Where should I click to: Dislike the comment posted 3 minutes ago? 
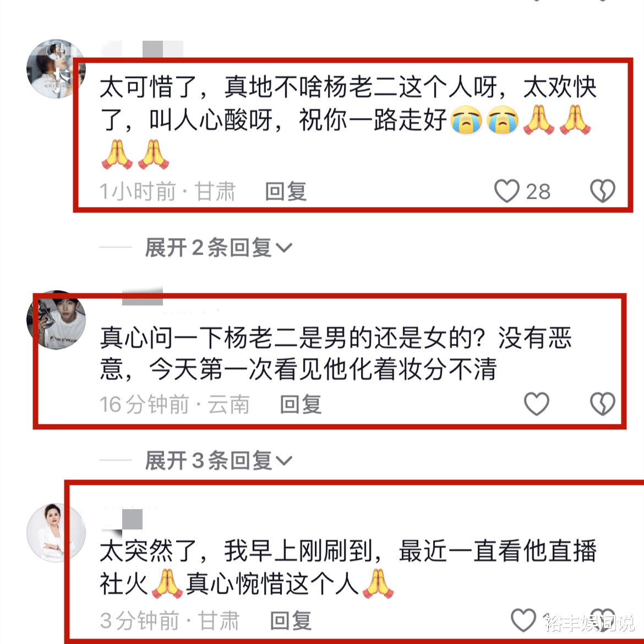point(603,620)
